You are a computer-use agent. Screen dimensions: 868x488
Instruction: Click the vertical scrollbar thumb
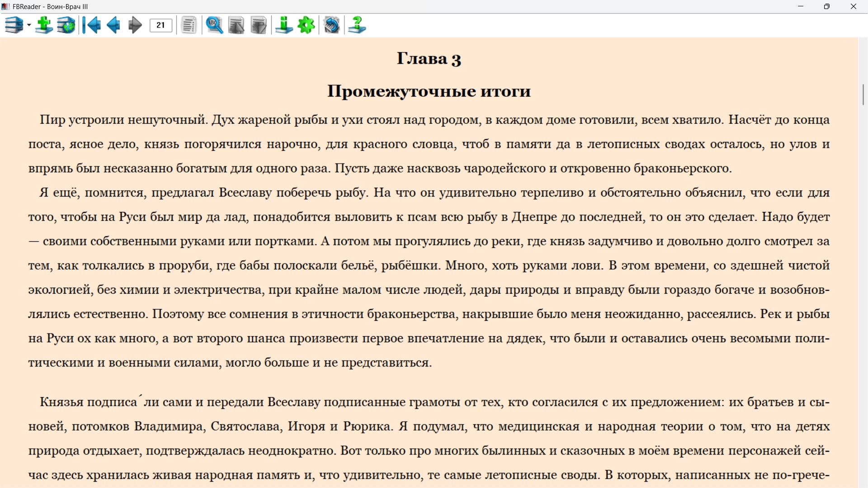[x=863, y=94]
